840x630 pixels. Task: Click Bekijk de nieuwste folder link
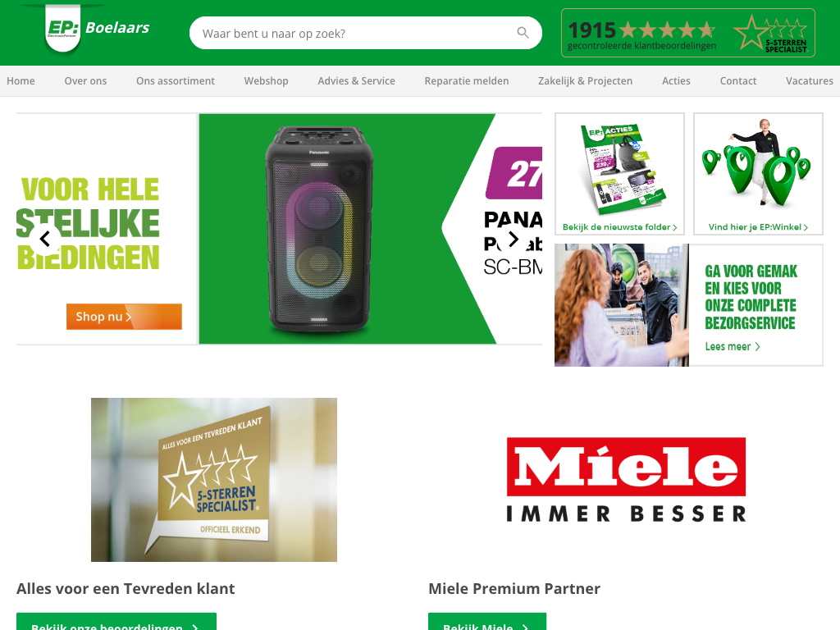click(620, 227)
